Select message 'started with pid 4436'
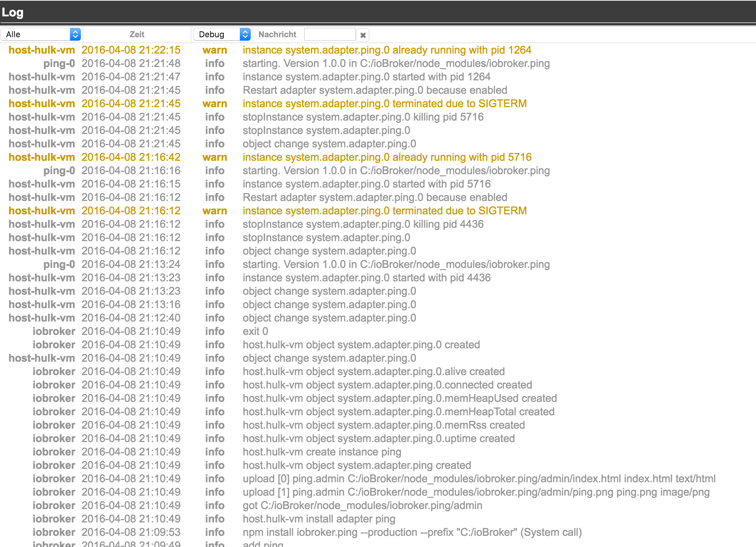This screenshot has width=756, height=547. tap(366, 278)
